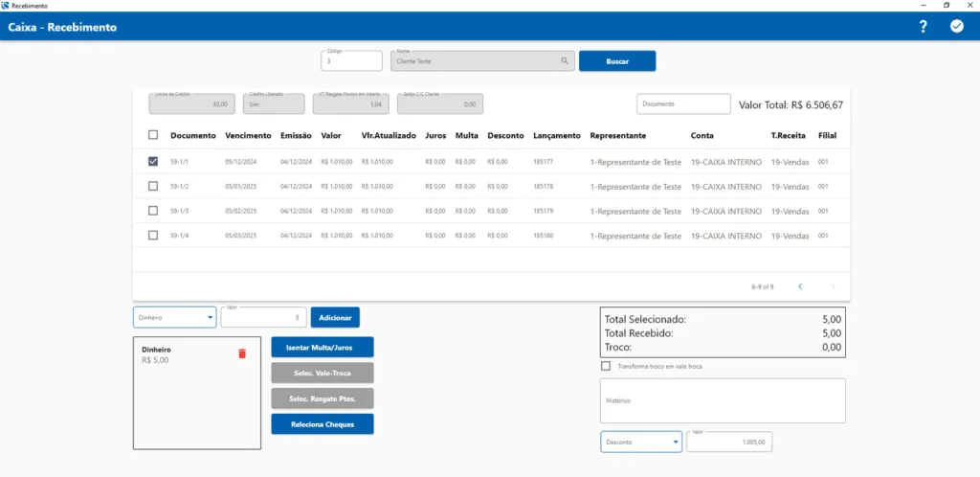980x477 pixels.
Task: Uncheck document 59-1/1 checkbox
Action: (x=153, y=162)
